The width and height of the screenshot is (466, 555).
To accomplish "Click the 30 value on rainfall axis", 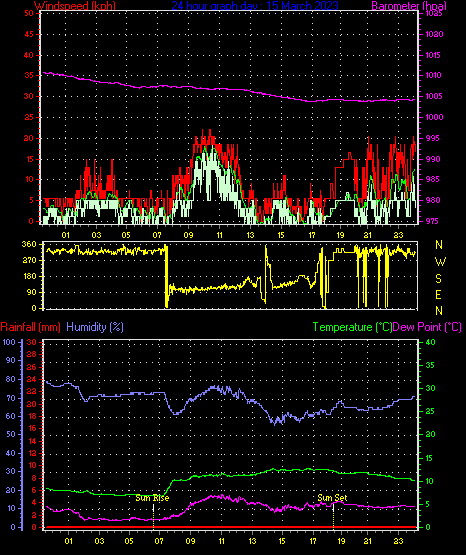I will click(32, 342).
